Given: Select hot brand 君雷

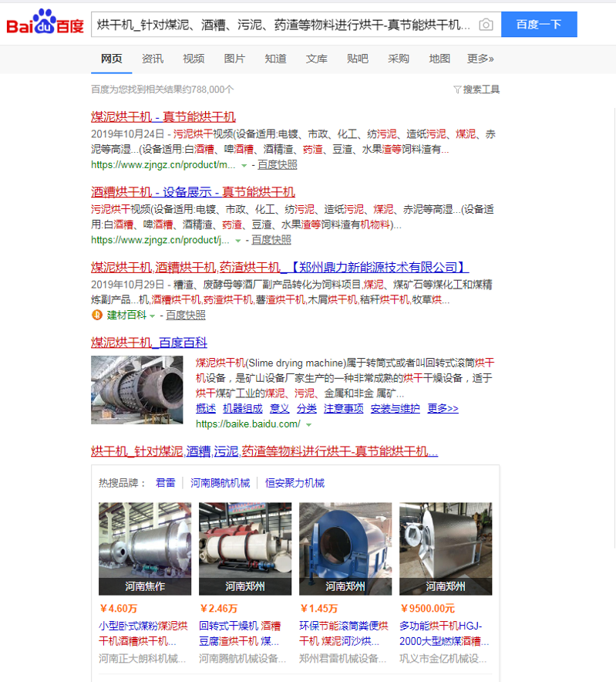Looking at the screenshot, I should [x=166, y=483].
